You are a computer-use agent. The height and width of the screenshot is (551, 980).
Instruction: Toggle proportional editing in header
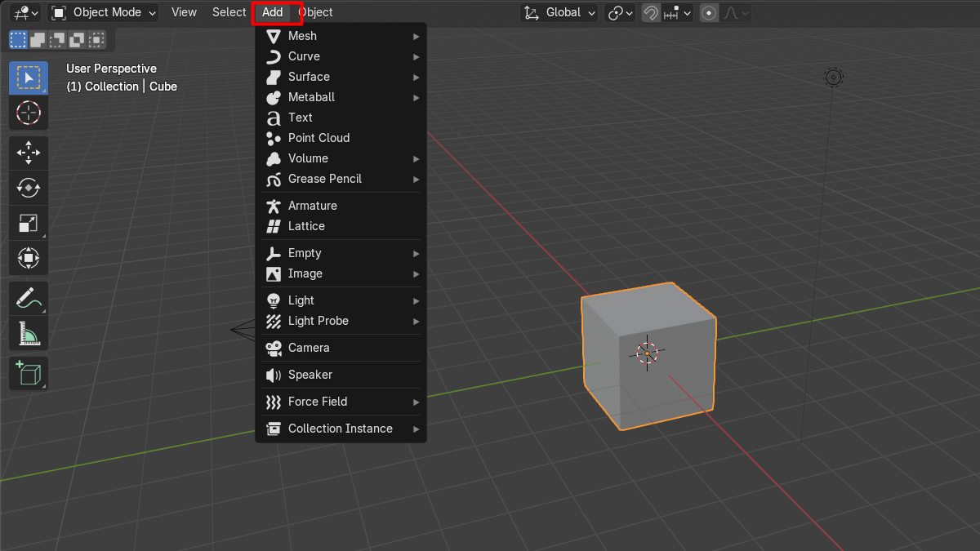pos(709,12)
